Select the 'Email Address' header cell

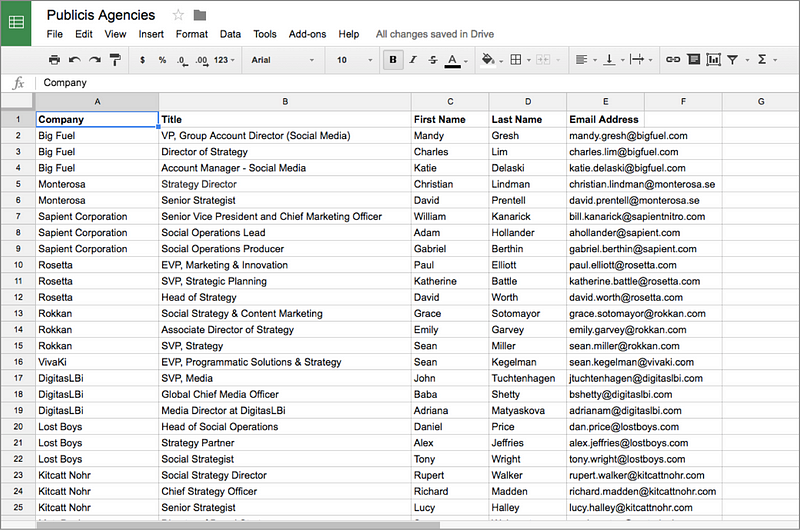[x=605, y=119]
